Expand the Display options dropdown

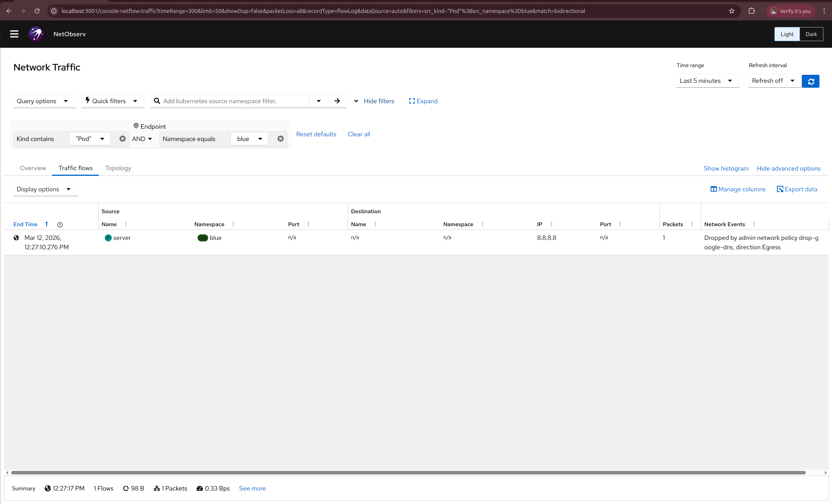click(45, 189)
